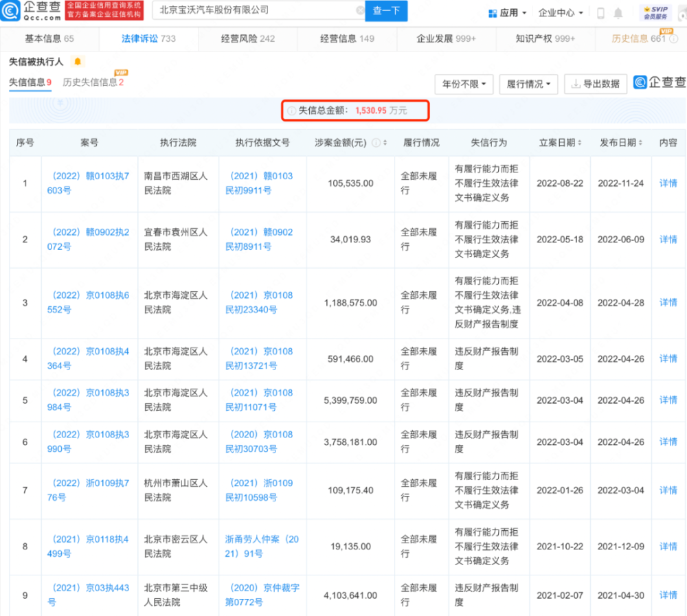Click the bell icon beside 失信被执行人
This screenshot has height=616, width=687.
(78, 62)
